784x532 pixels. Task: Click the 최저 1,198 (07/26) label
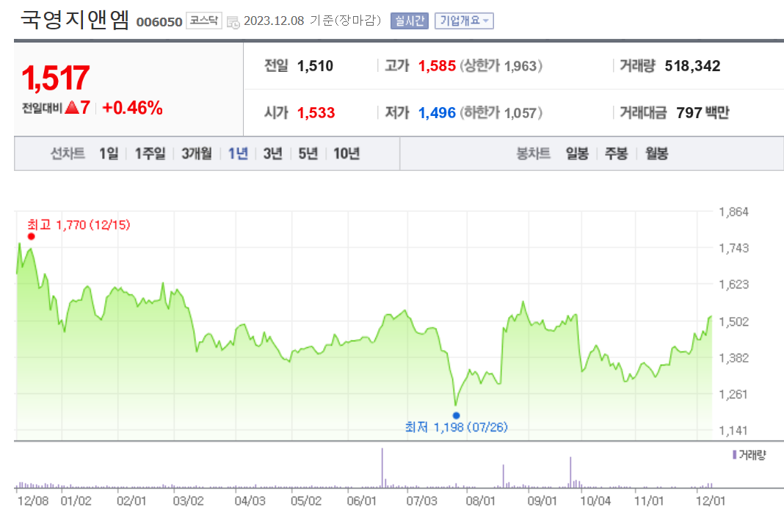coord(457,427)
